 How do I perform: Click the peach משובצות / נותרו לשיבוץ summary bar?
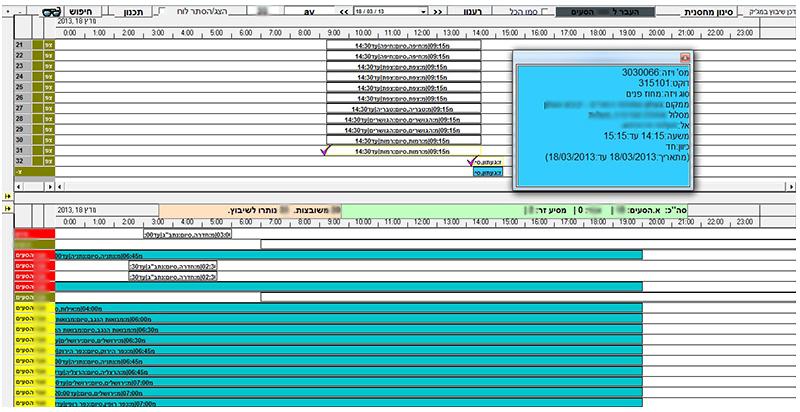(250, 210)
